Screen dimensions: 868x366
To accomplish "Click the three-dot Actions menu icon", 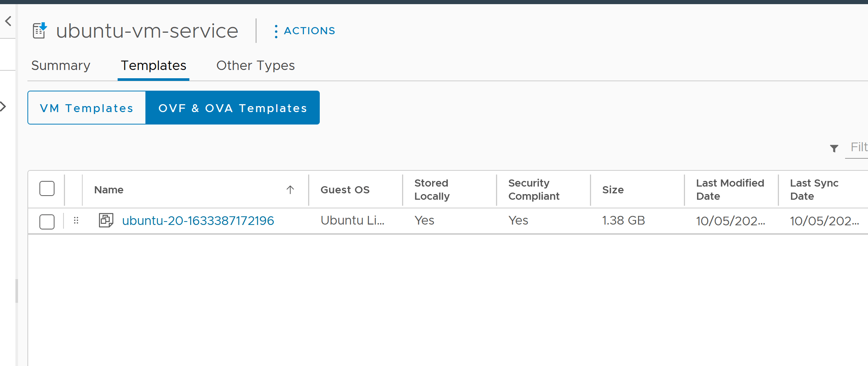I will [276, 31].
